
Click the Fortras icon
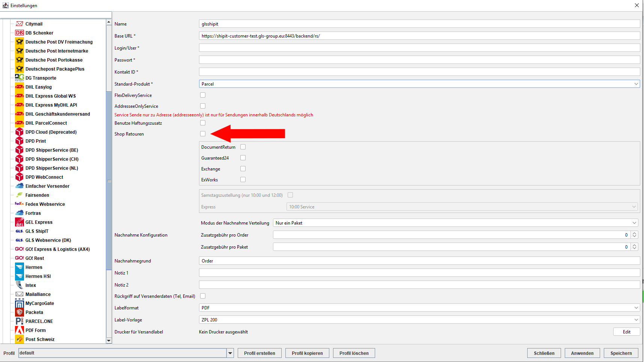[x=20, y=213]
